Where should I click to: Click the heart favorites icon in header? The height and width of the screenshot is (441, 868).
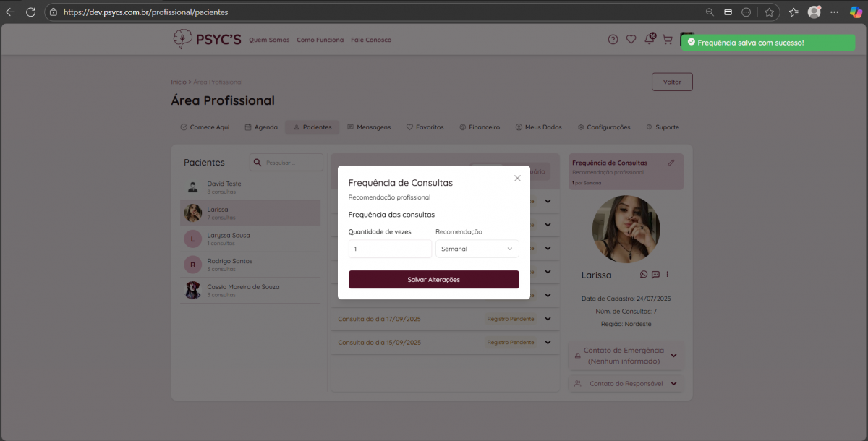coord(631,40)
